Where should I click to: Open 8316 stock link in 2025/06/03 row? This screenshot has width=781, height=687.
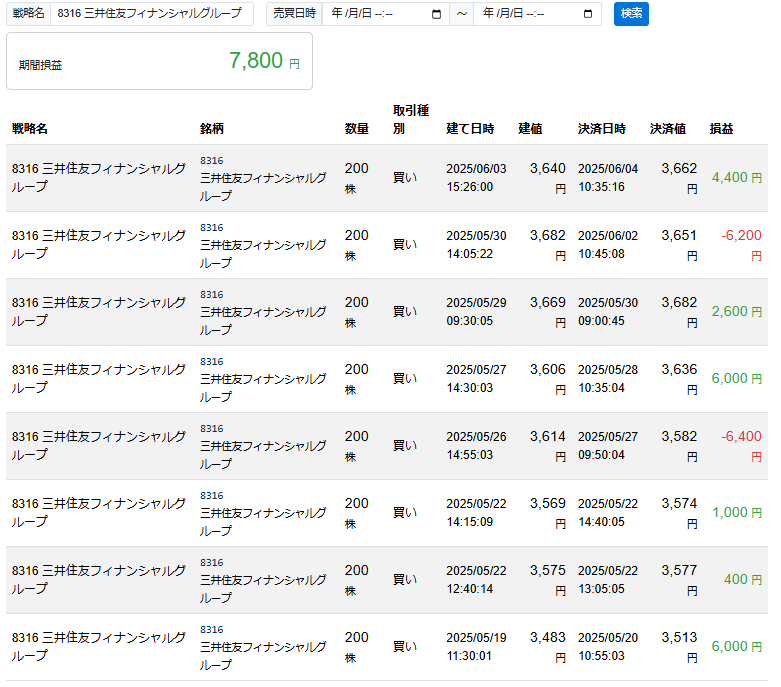[x=212, y=160]
